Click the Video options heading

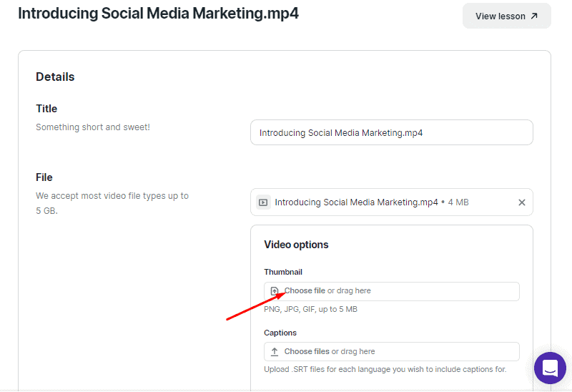296,245
